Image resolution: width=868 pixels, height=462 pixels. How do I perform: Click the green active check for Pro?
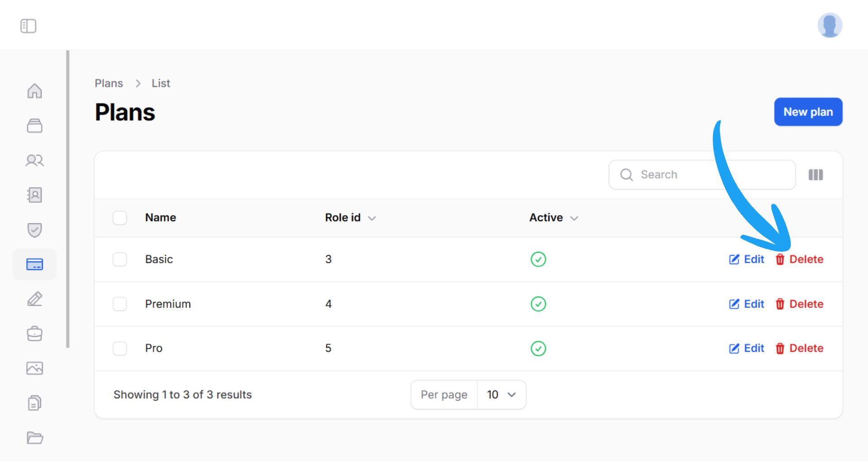(x=538, y=349)
